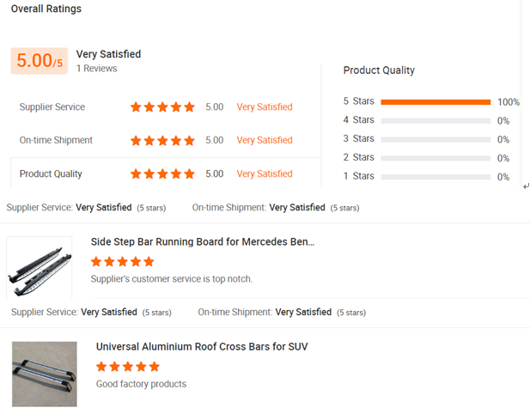
Task: Click the 1 Reviews count text
Action: [96, 69]
